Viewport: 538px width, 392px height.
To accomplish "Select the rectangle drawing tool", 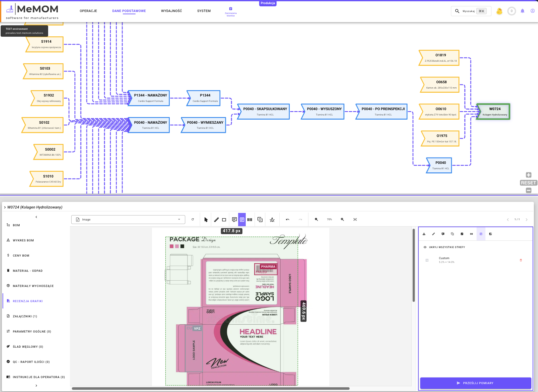I will click(224, 220).
